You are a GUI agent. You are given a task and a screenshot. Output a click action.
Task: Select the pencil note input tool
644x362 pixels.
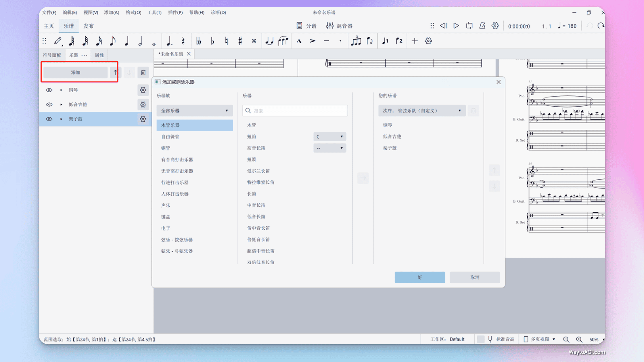point(58,41)
